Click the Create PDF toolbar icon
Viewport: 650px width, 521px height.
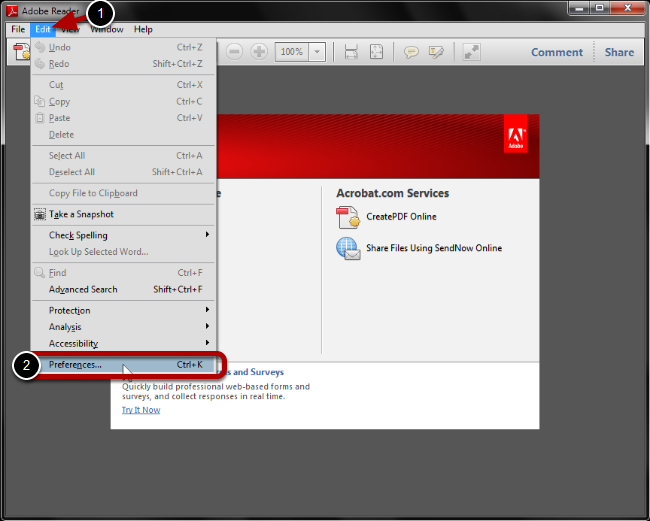(21, 52)
